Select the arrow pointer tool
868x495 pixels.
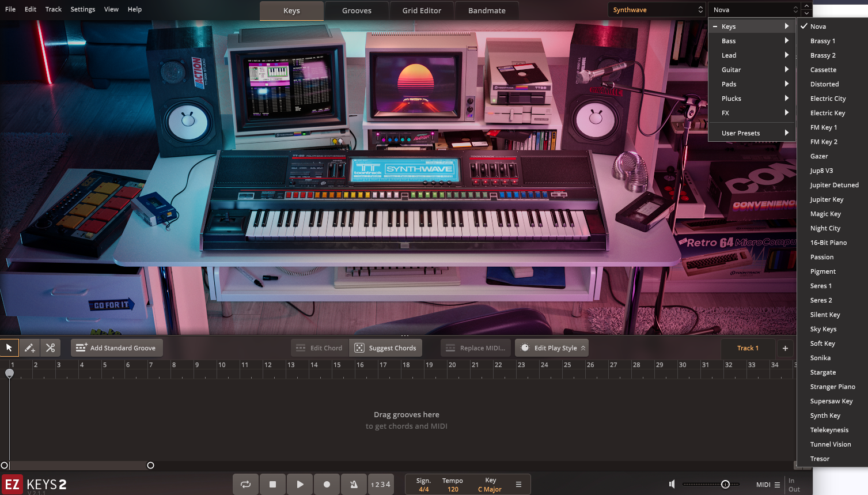click(9, 348)
